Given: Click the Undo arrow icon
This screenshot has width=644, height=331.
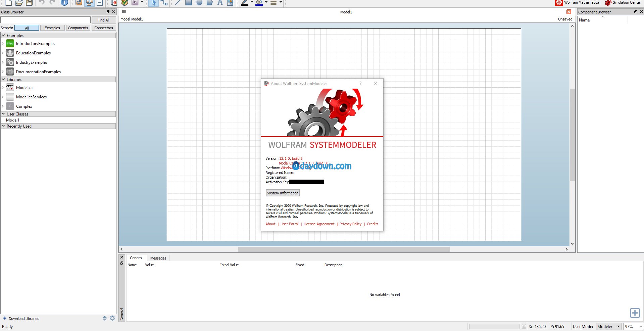Looking at the screenshot, I should click(42, 3).
